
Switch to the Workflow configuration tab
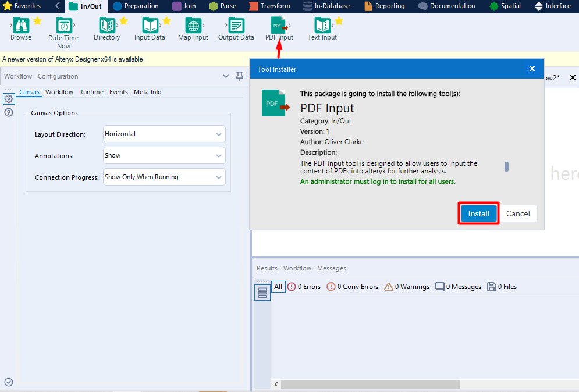59,92
